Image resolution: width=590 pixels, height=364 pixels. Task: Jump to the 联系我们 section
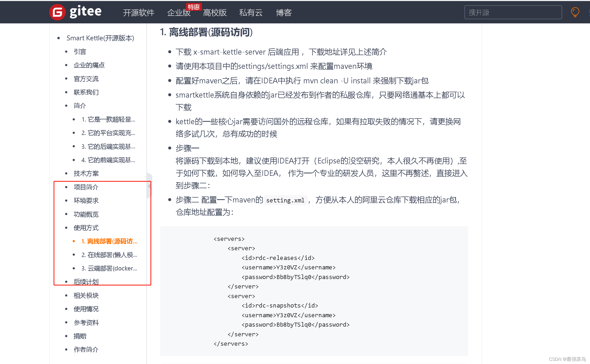coord(86,92)
